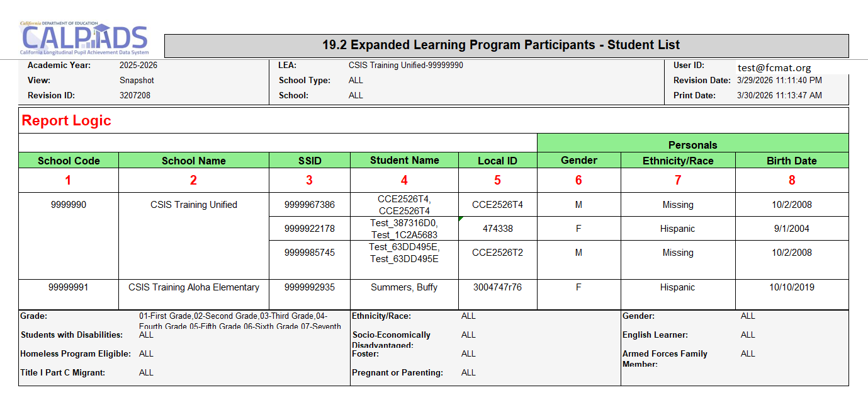Click the Armed Forces Family Member label
Screen dimensions: 868x407
tap(665, 358)
